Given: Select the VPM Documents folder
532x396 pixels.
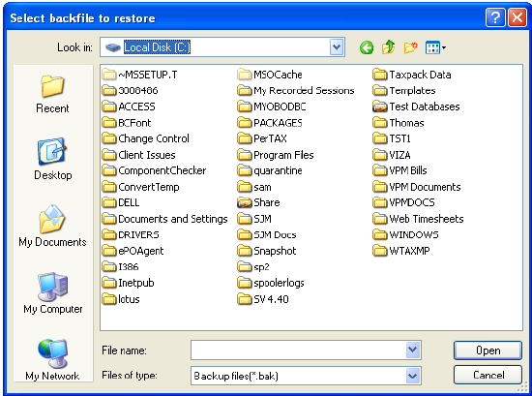Looking at the screenshot, I should click(417, 187).
